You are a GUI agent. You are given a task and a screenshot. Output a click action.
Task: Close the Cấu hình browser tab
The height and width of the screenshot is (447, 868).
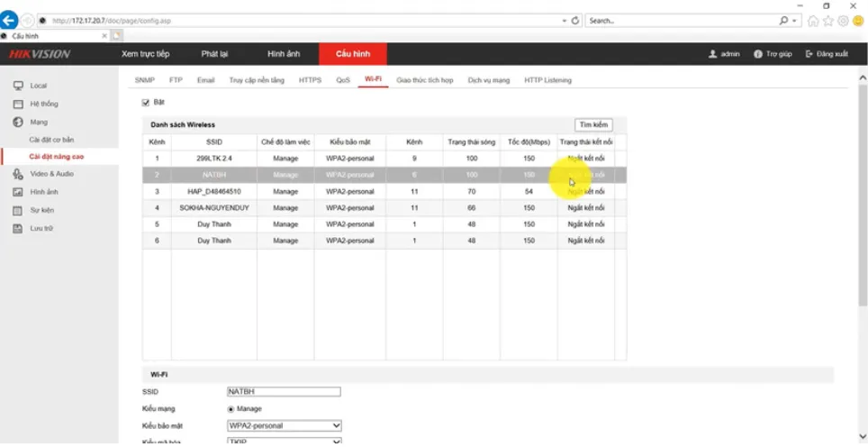pos(104,35)
